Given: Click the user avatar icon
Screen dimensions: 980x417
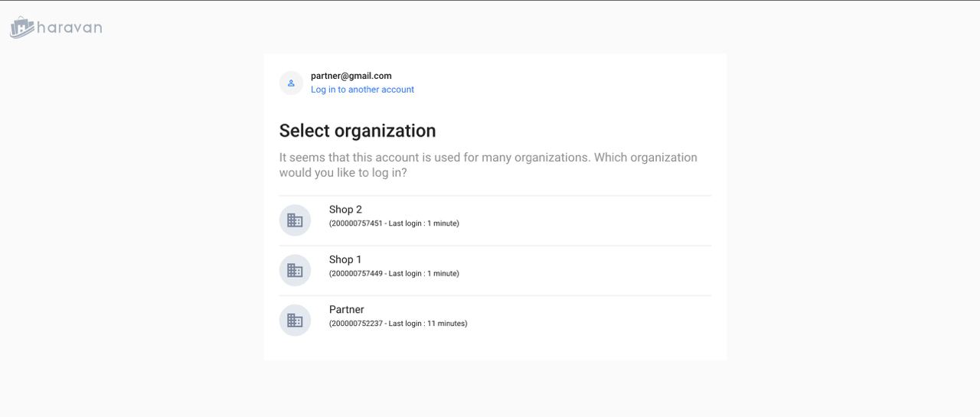Looking at the screenshot, I should [291, 83].
